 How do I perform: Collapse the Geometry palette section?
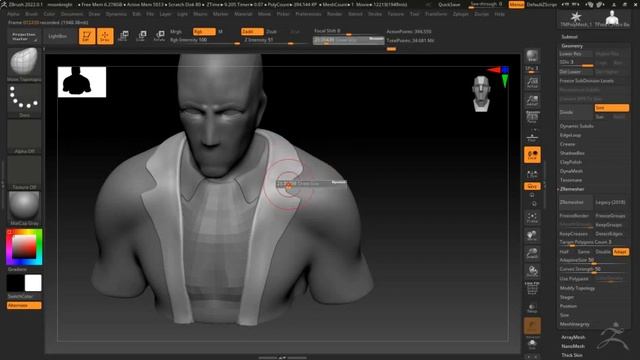coord(572,46)
